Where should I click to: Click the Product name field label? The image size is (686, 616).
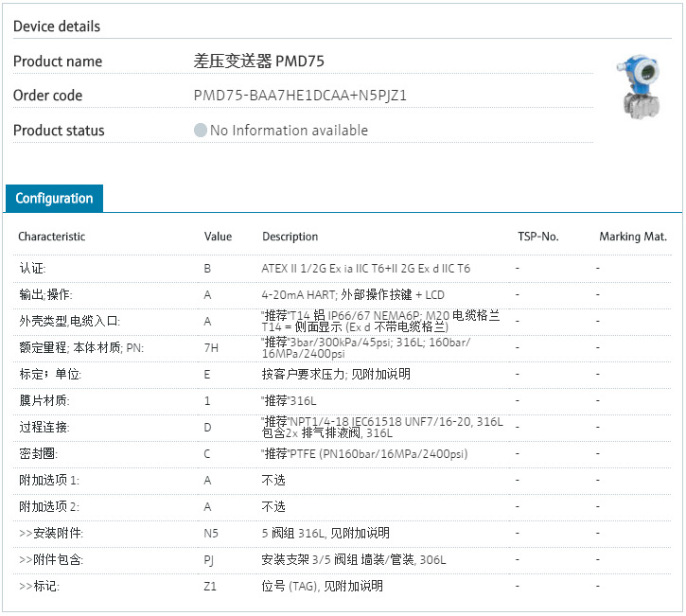coord(58,62)
